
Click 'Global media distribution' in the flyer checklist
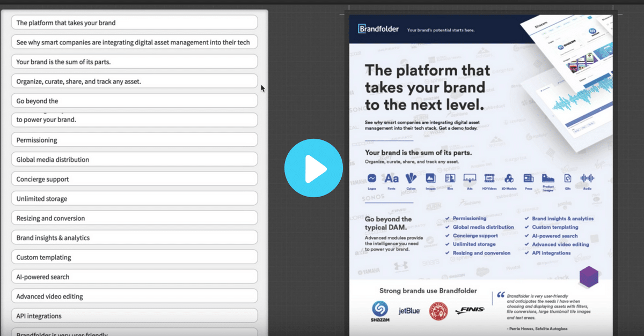(x=483, y=227)
